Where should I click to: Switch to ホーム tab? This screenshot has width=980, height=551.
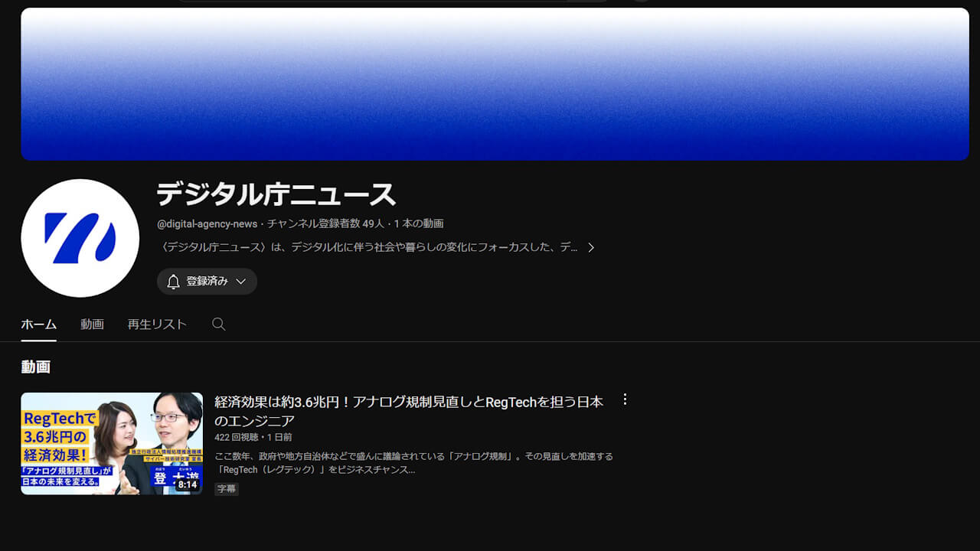point(39,324)
